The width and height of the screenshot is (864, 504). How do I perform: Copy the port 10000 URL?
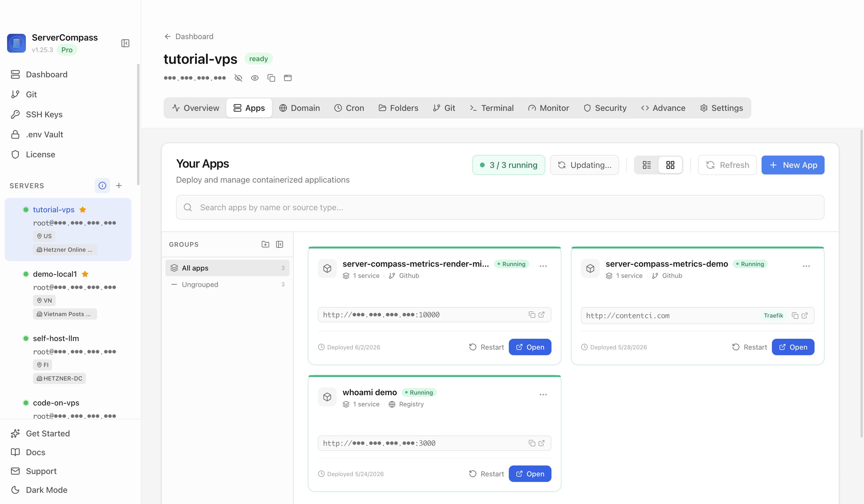pyautogui.click(x=532, y=315)
